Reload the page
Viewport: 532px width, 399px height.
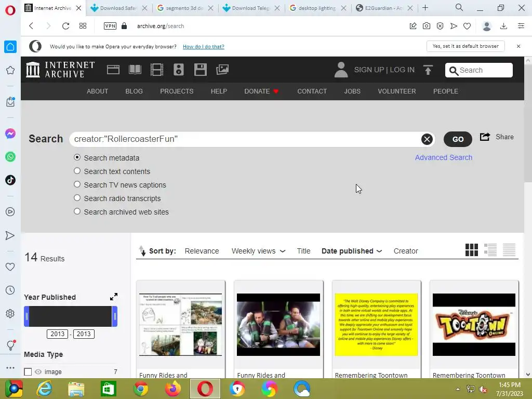65,26
